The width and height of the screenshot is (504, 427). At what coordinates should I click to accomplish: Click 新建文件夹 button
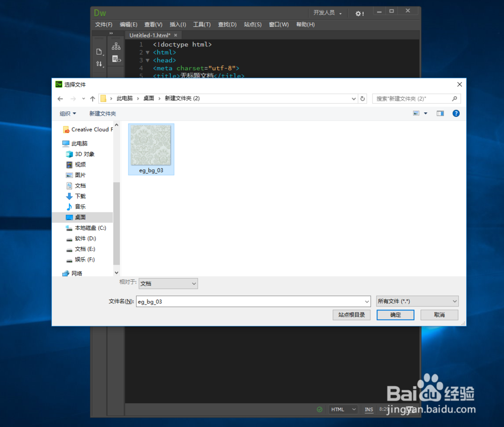[102, 113]
